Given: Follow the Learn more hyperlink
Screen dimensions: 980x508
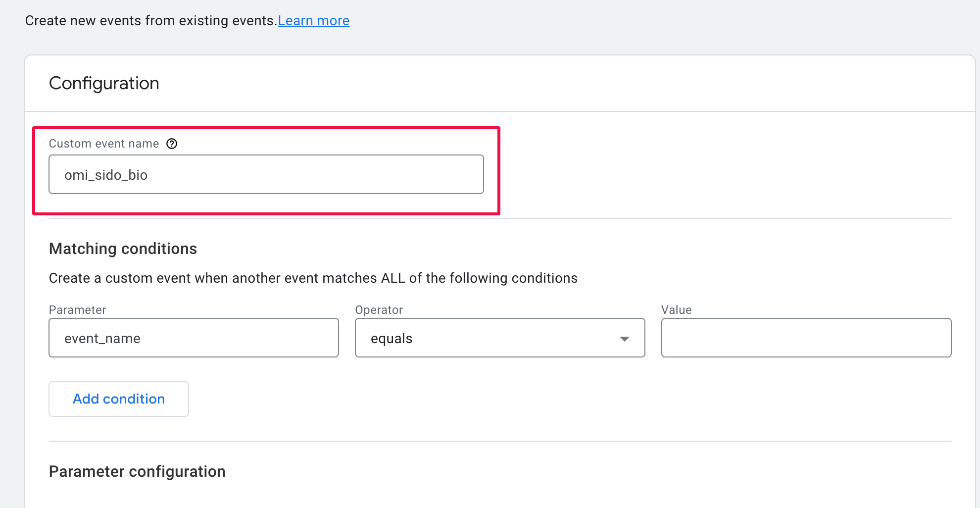Looking at the screenshot, I should coord(314,20).
